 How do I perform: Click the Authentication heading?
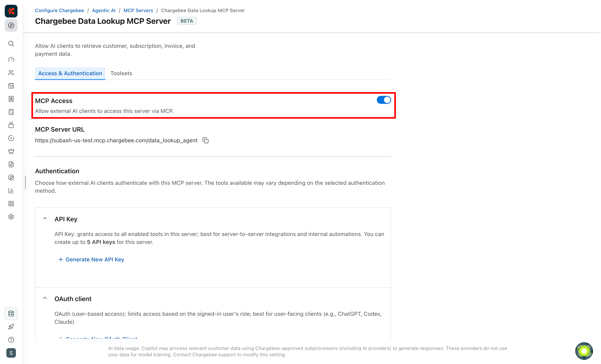[57, 171]
